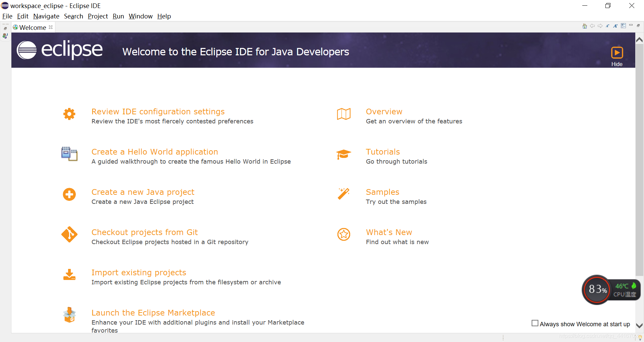Click the Welcome tab's colored circles icon
The width and height of the screenshot is (644, 342).
(x=15, y=27)
